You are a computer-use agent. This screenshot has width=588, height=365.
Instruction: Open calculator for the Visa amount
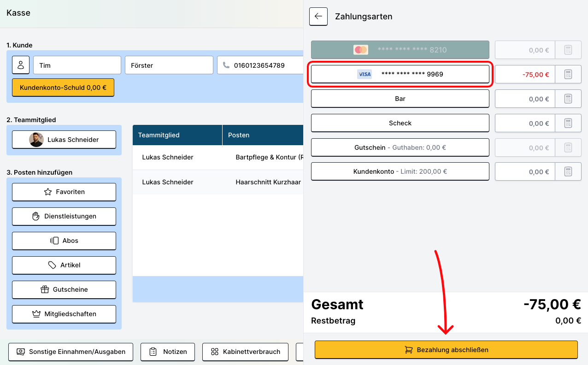pyautogui.click(x=568, y=74)
